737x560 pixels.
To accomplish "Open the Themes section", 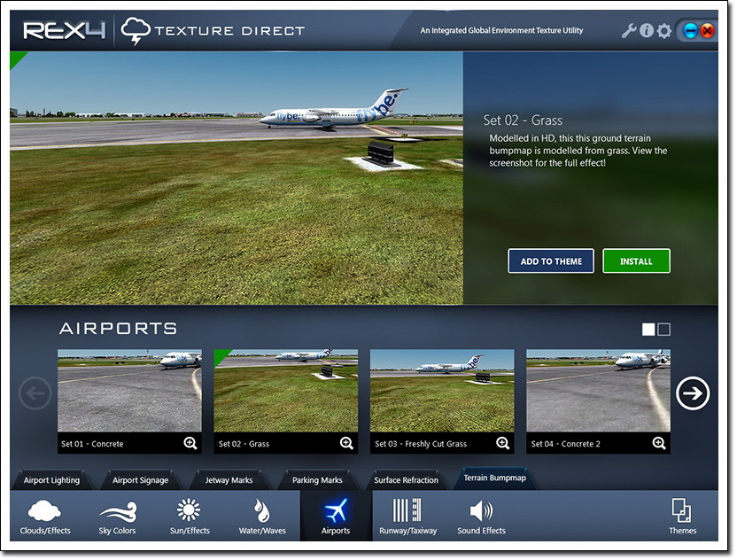I will tap(682, 517).
